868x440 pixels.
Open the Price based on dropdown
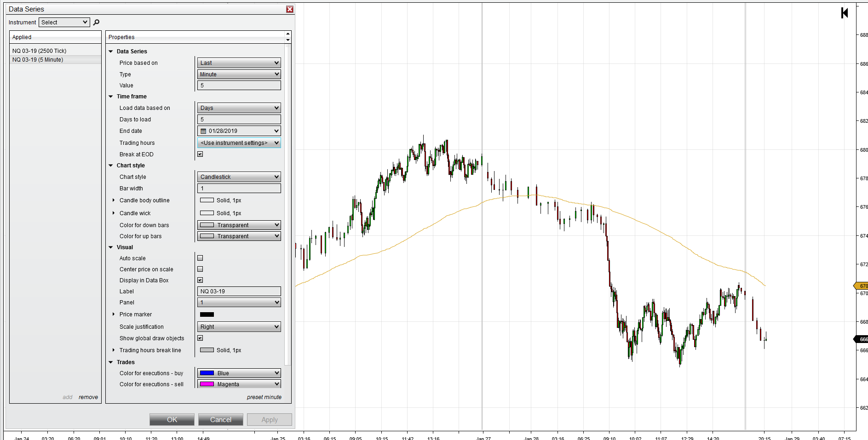(x=239, y=63)
